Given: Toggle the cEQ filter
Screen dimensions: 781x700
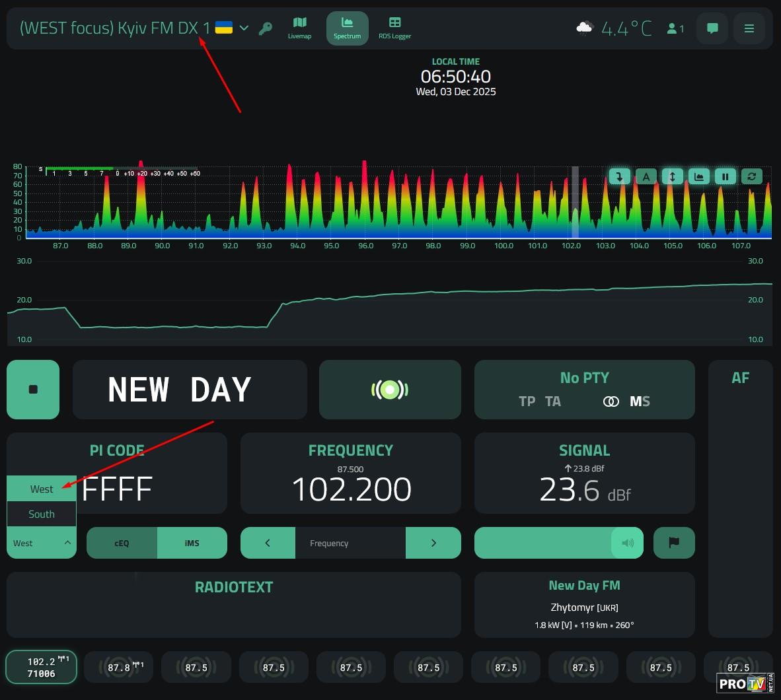Looking at the screenshot, I should point(122,543).
